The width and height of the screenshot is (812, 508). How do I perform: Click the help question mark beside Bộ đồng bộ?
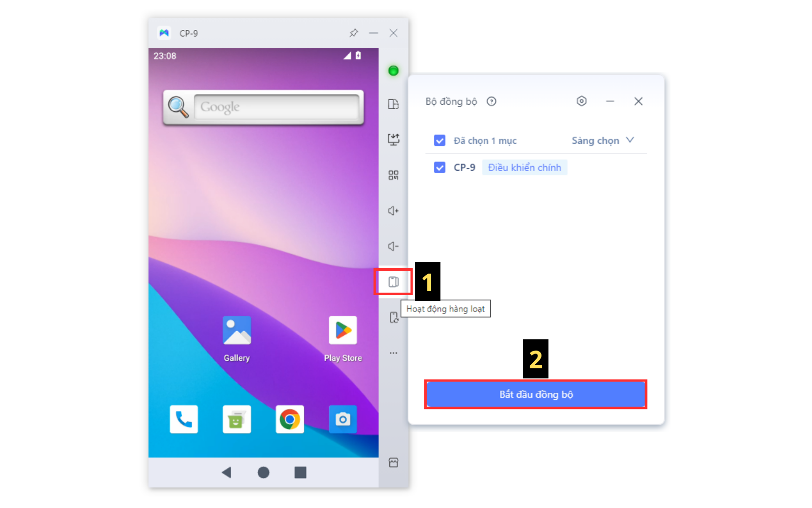(x=491, y=101)
